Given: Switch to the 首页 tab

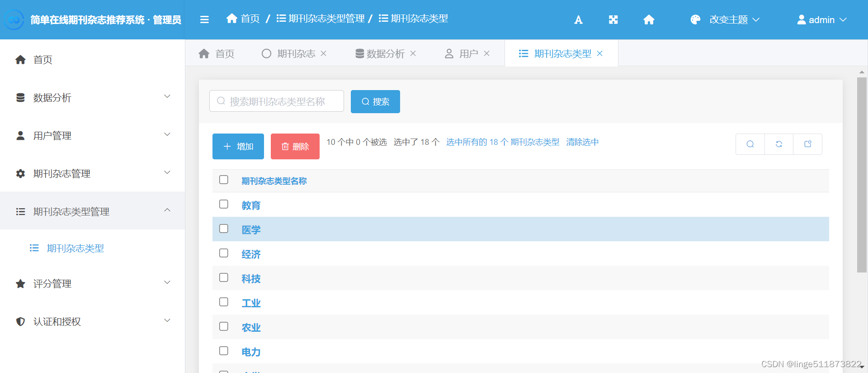Looking at the screenshot, I should 217,53.
